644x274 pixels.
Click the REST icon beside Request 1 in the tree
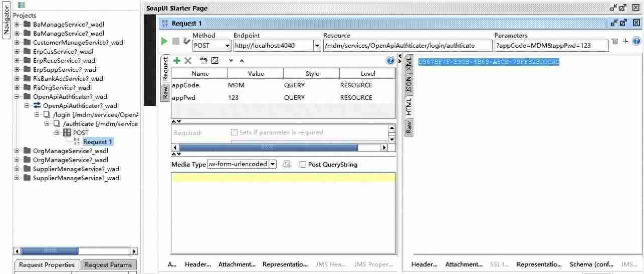77,142
